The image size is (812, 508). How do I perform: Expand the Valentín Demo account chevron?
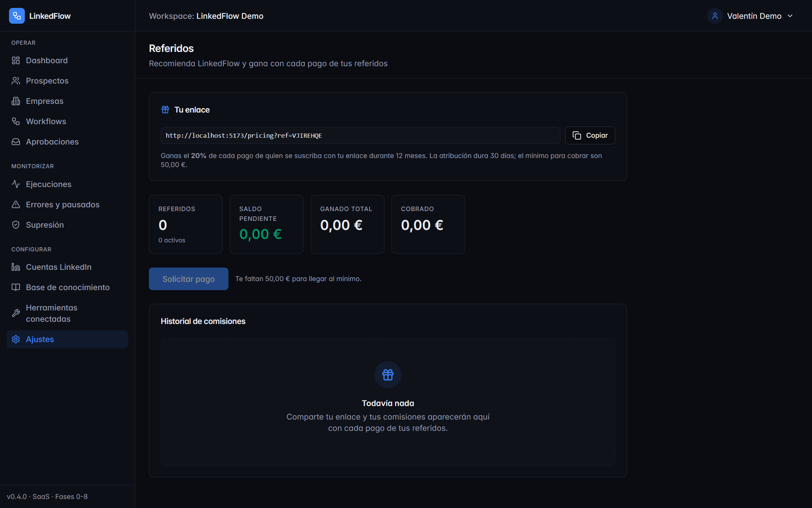tap(790, 16)
